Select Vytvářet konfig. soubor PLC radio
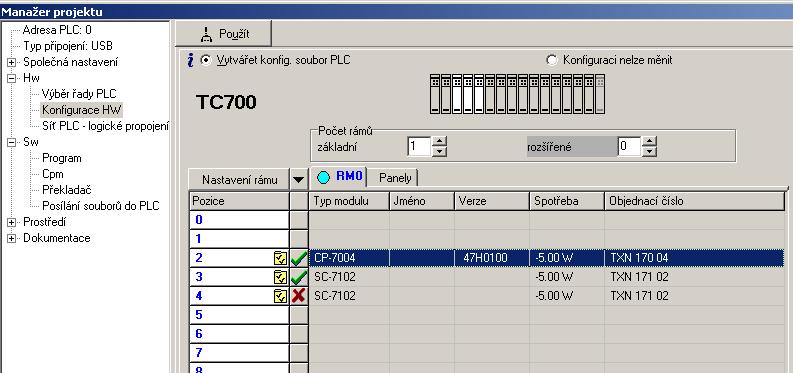793x373 pixels. coord(206,60)
